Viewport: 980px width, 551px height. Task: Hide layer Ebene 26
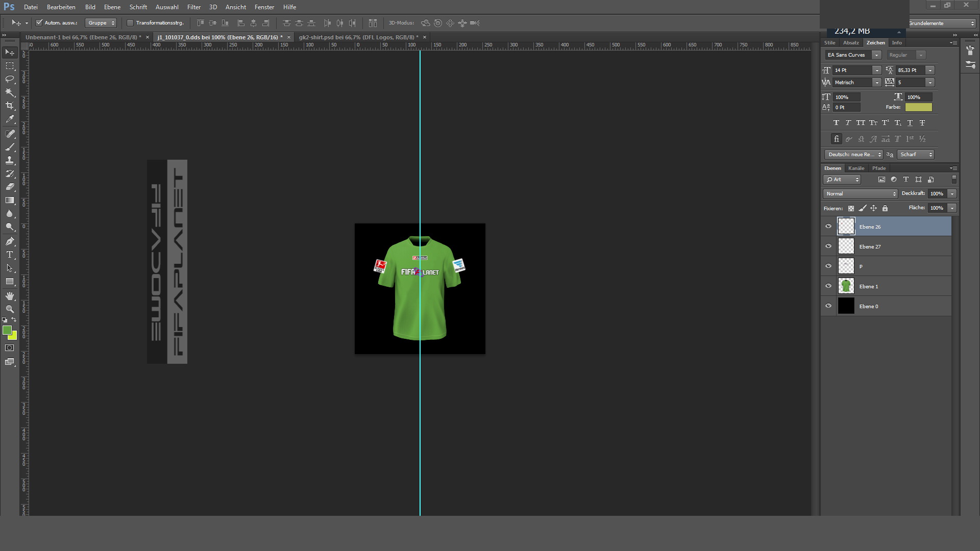(x=828, y=227)
